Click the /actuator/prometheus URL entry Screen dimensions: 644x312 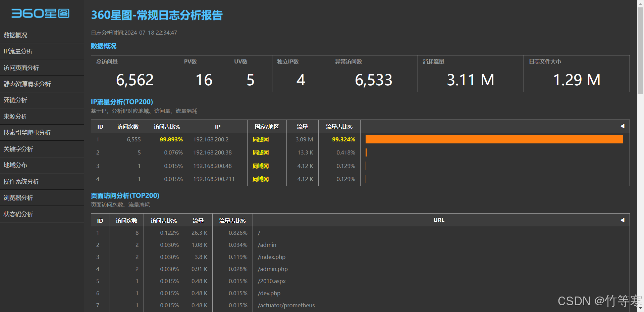(x=286, y=305)
